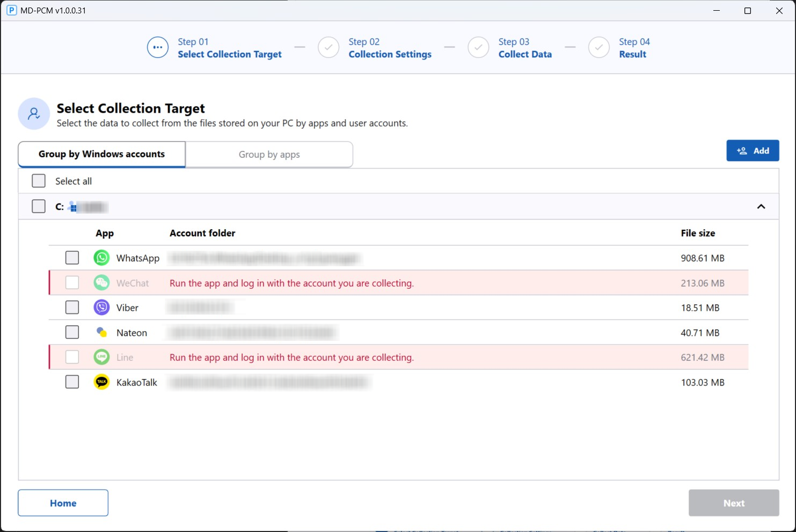Click the WhatsApp name text
796x532 pixels.
[138, 258]
